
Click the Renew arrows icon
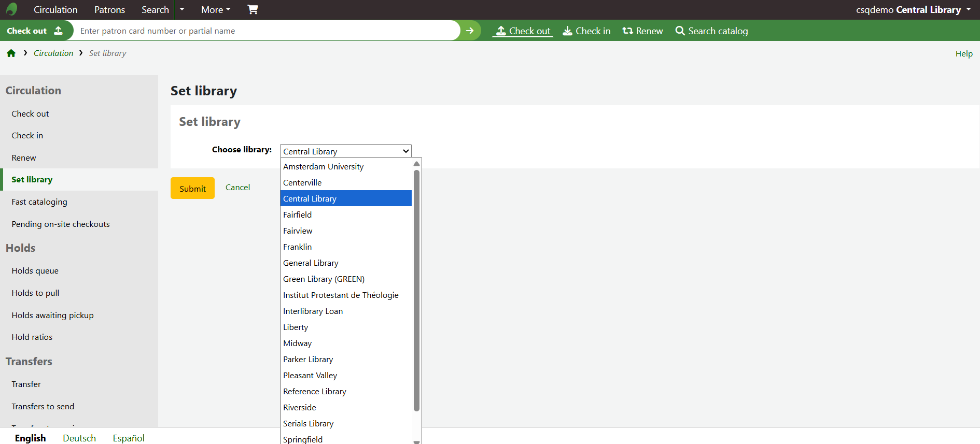click(627, 31)
